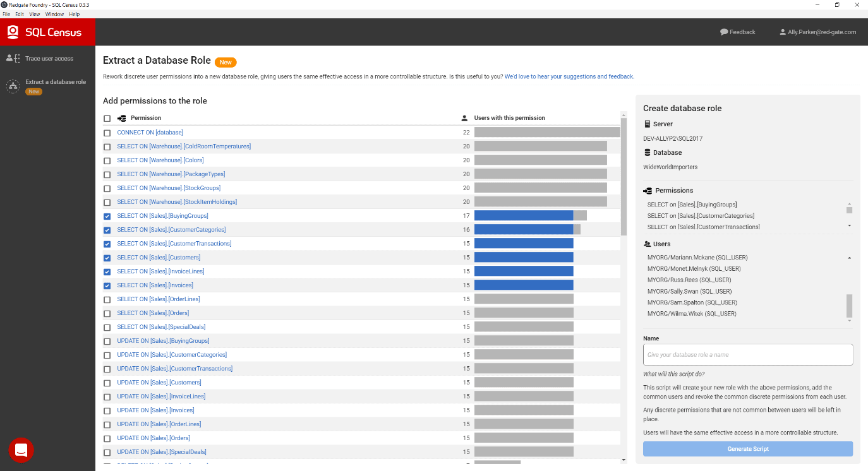Check UPDATE ON Sales SpecialDeals checkbox
Screen dimensions: 868x471
107,453
